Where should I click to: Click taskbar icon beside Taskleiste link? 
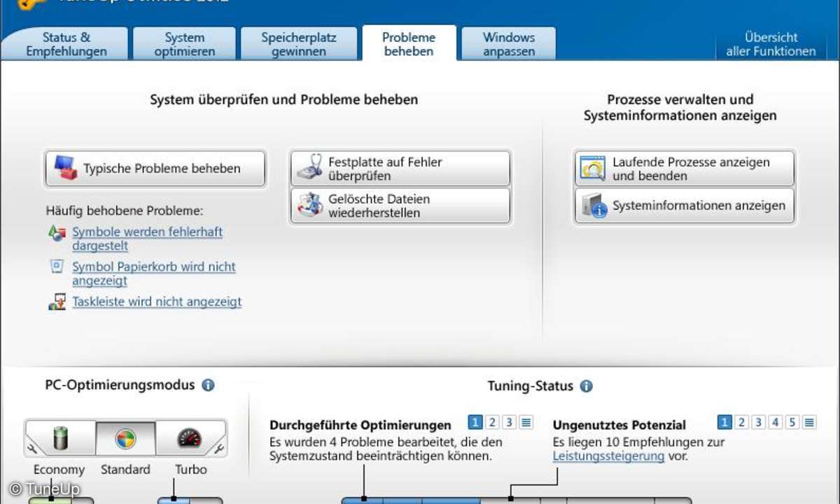pos(57,302)
